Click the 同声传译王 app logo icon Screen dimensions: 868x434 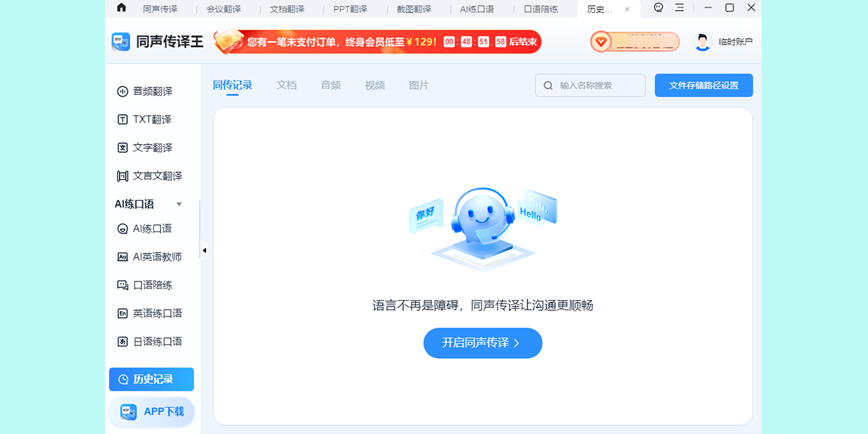coord(121,41)
